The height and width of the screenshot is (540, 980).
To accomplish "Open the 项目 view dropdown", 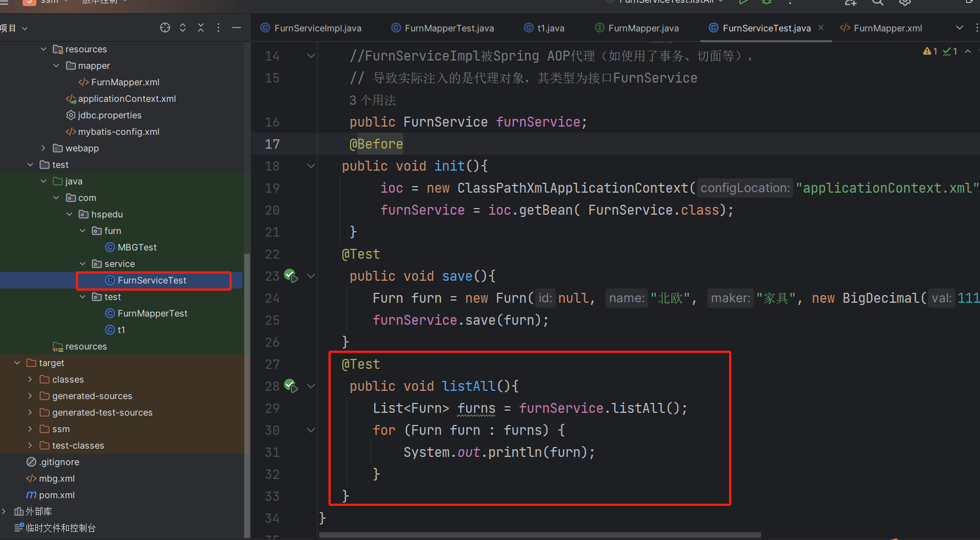I will point(14,28).
